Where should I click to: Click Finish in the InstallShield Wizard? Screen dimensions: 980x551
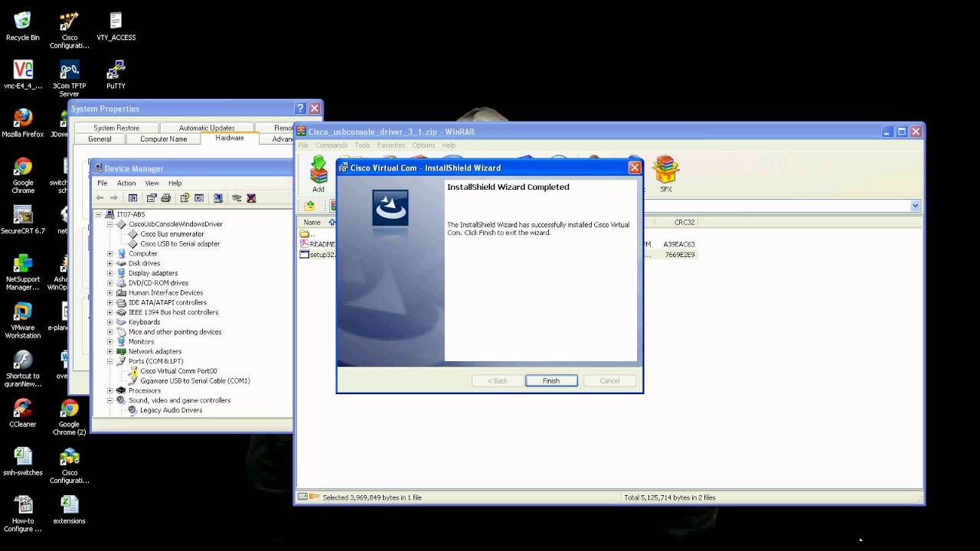point(551,380)
